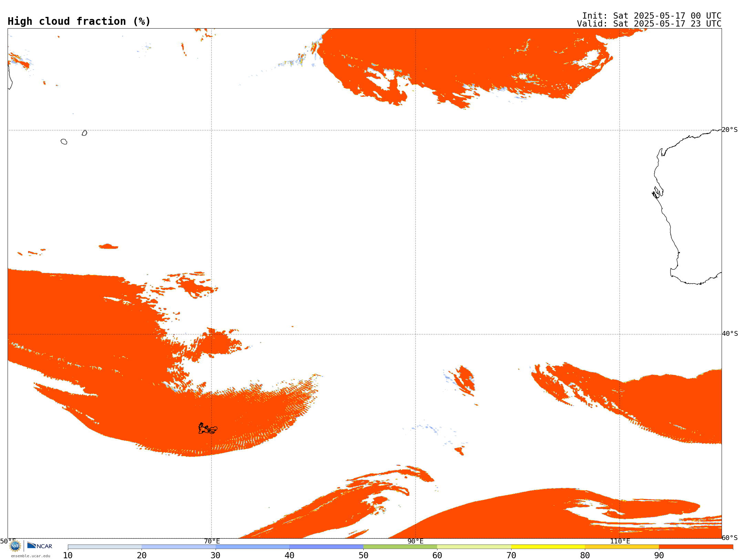Image resolution: width=744 pixels, height=560 pixels.
Task: Click the 60°S latitude label
Action: pos(730,538)
